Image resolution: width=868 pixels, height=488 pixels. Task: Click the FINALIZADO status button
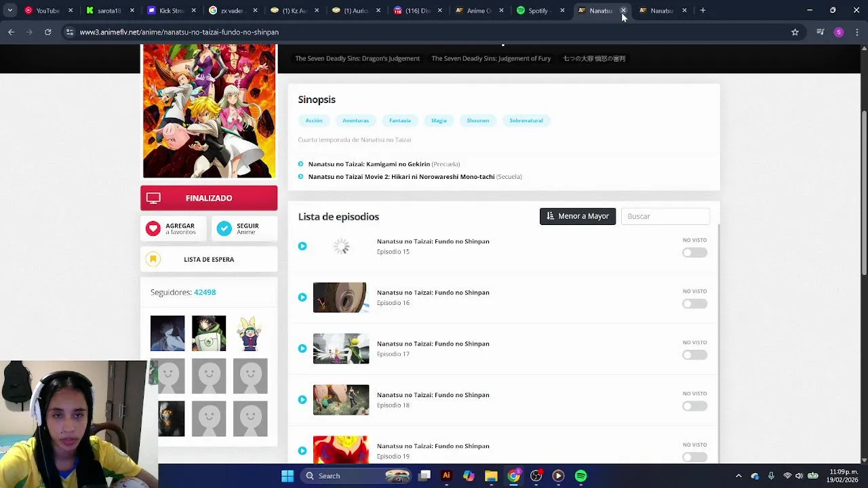pos(209,198)
